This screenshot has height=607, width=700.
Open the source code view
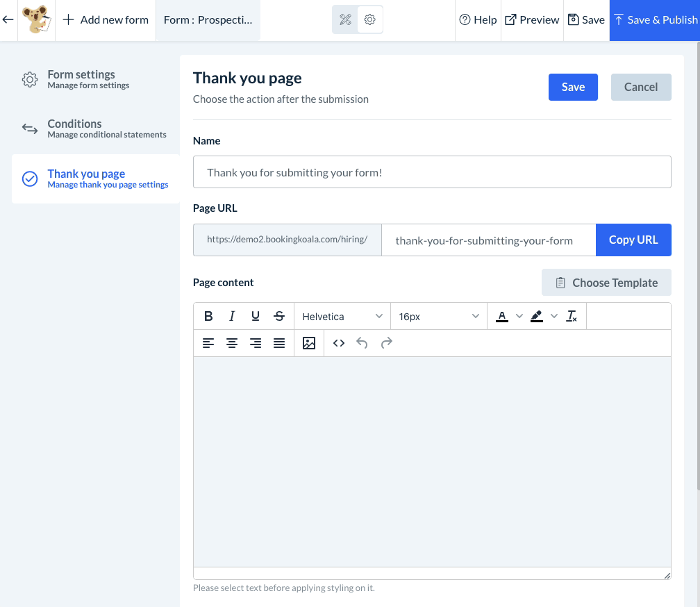click(x=339, y=343)
